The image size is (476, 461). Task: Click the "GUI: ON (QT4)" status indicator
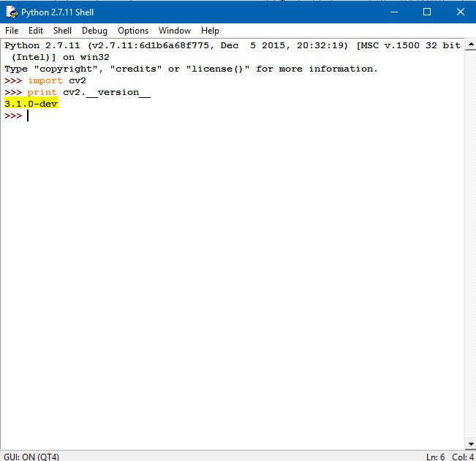[31, 456]
